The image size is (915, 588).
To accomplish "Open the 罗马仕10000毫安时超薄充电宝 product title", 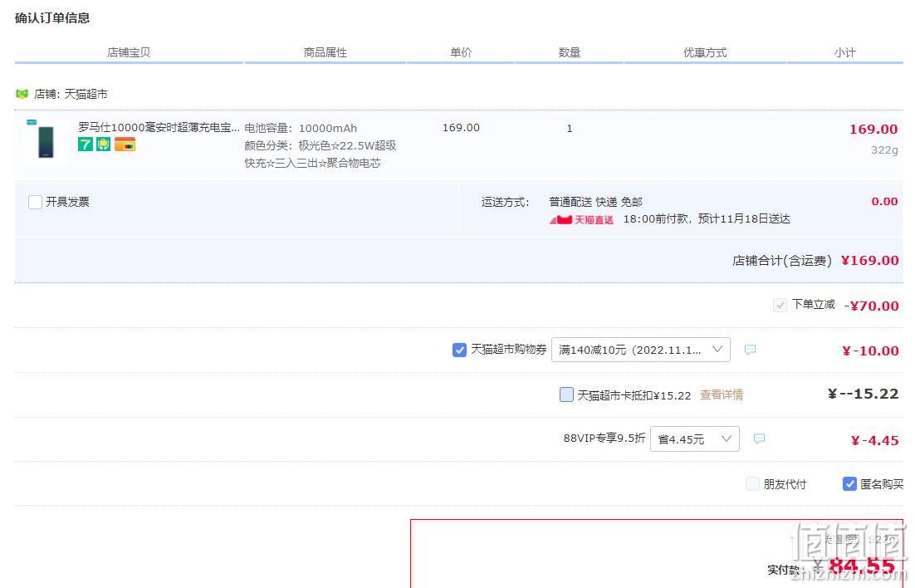I will coord(159,127).
